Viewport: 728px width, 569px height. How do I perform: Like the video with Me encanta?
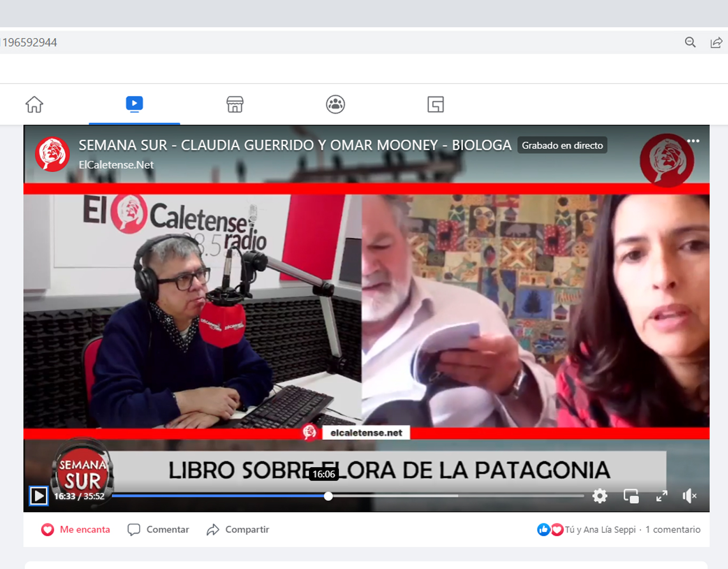pyautogui.click(x=75, y=529)
